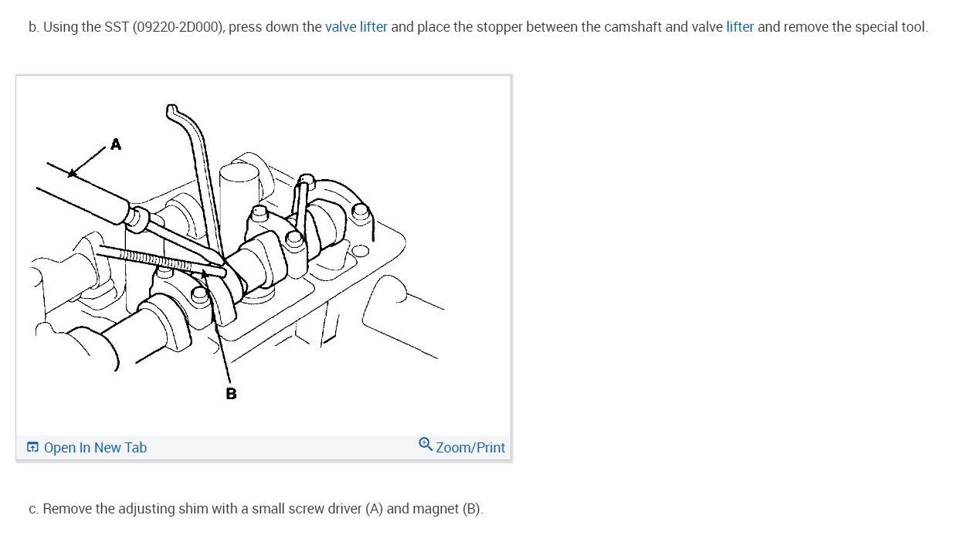Click the gray footer bar under the diagram

pyautogui.click(x=263, y=448)
